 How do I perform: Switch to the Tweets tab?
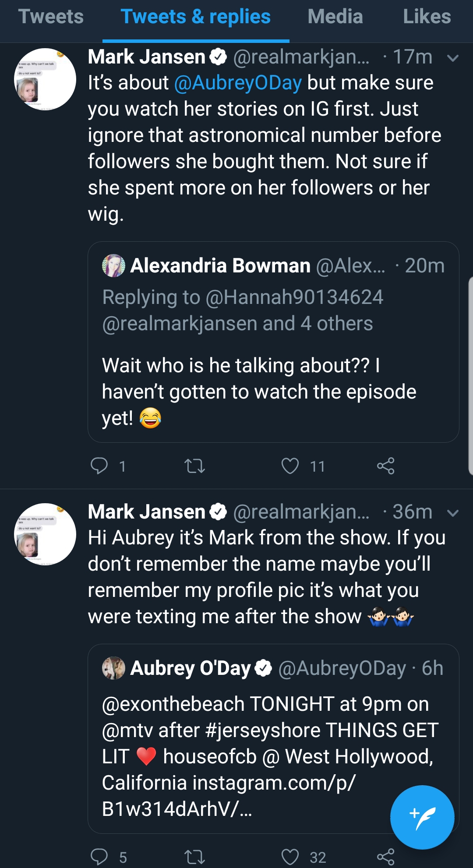[51, 17]
